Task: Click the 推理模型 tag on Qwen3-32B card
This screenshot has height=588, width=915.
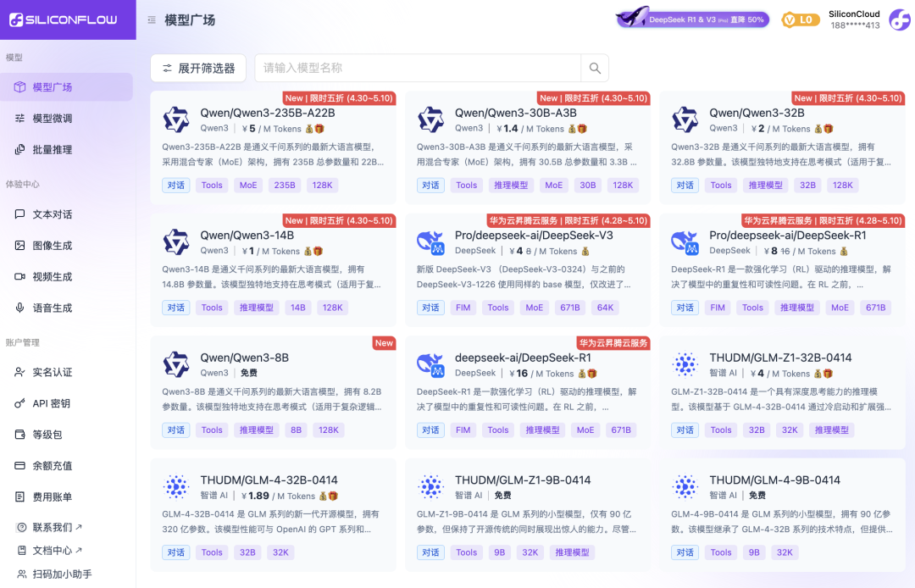Action: pos(766,186)
